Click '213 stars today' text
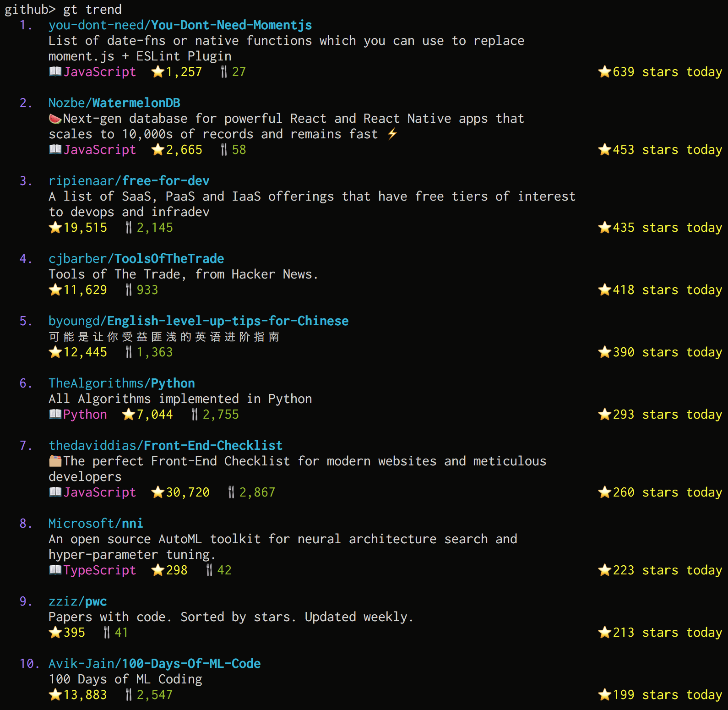The height and width of the screenshot is (710, 728). pos(668,633)
